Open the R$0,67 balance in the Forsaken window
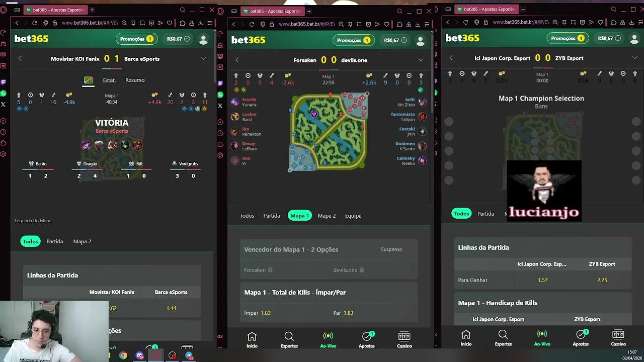The height and width of the screenshot is (362, 644). [396, 40]
